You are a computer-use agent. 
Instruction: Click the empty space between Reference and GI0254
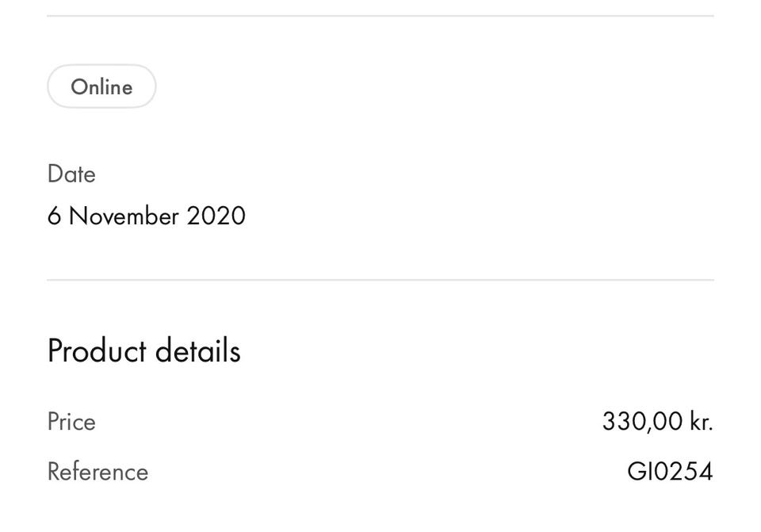380,472
